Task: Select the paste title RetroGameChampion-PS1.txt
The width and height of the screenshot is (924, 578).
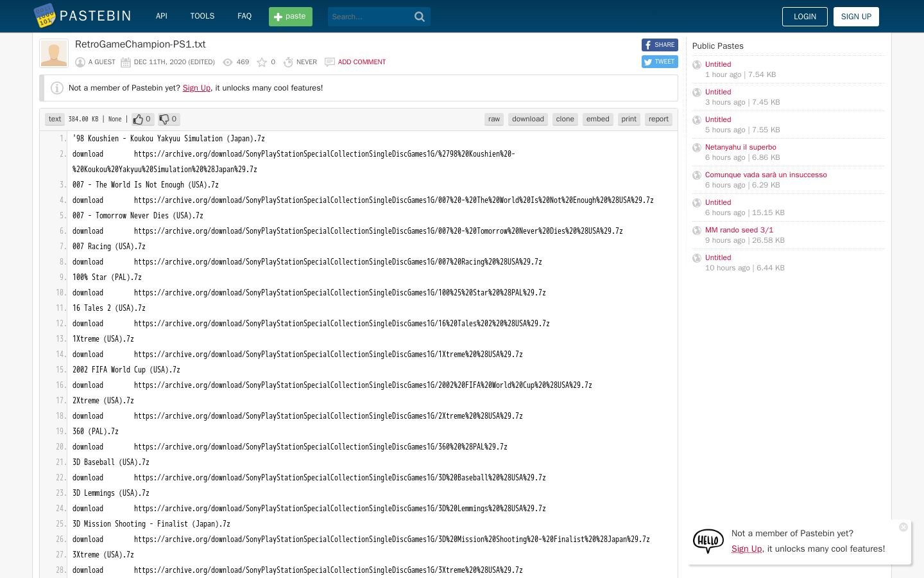Action: click(141, 44)
